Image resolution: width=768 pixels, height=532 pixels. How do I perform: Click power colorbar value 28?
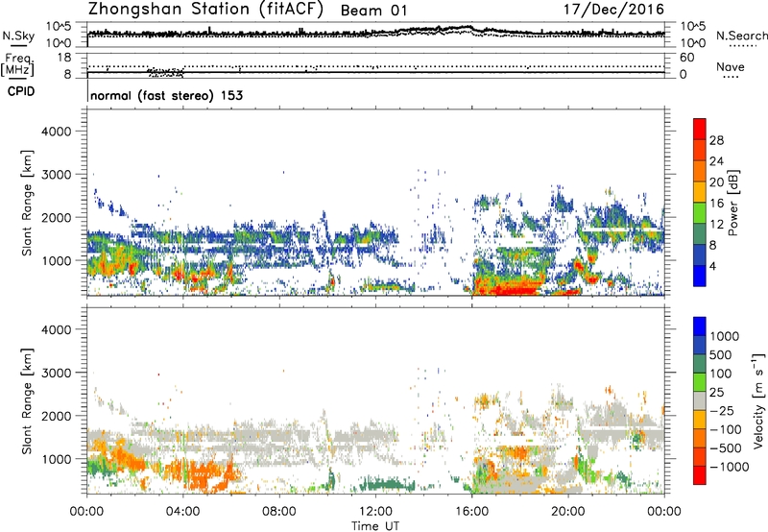pyautogui.click(x=716, y=140)
